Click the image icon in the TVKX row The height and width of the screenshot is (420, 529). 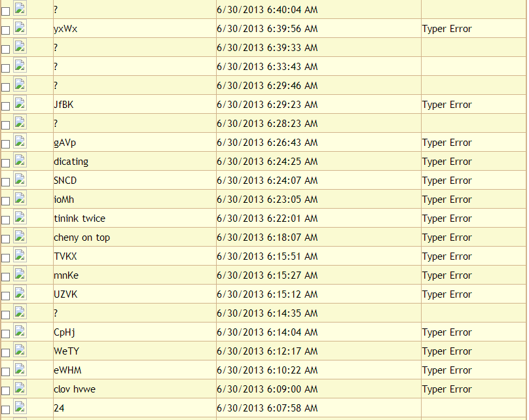coord(20,255)
